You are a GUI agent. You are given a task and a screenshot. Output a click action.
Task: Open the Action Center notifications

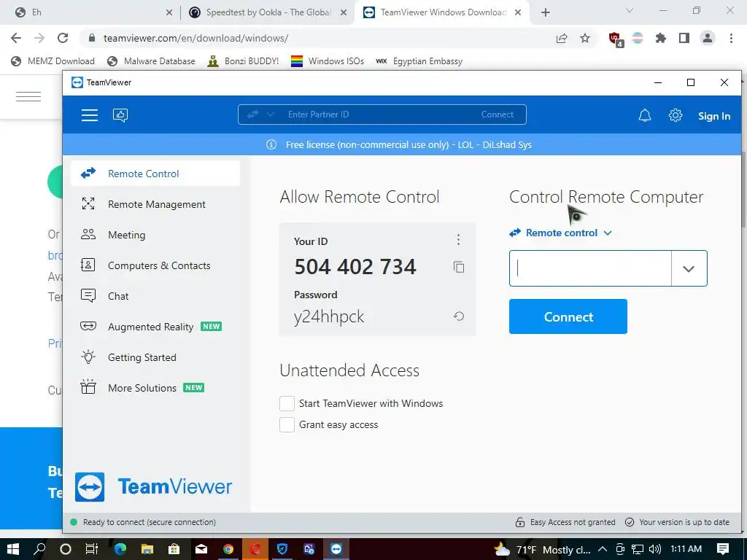click(723, 549)
